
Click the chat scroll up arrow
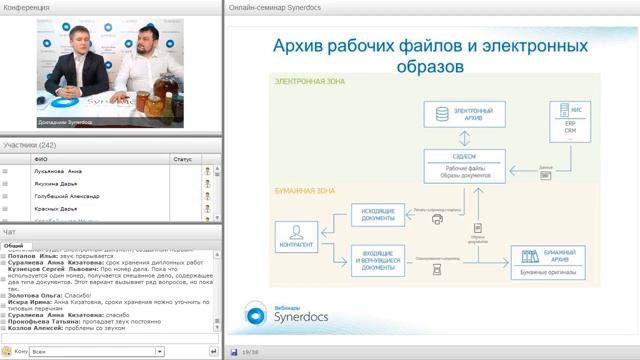click(x=217, y=255)
